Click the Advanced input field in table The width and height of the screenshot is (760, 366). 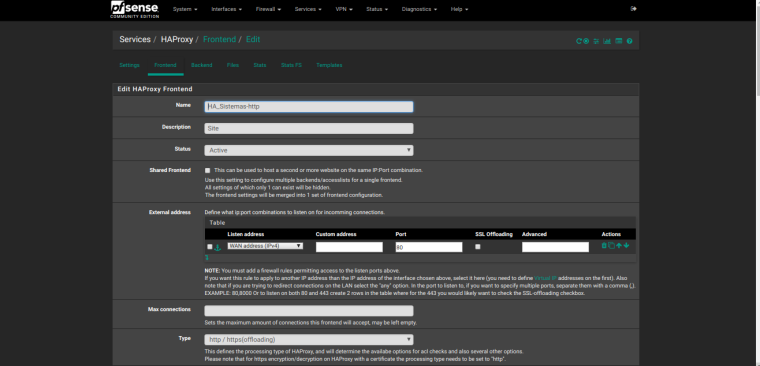pos(555,247)
